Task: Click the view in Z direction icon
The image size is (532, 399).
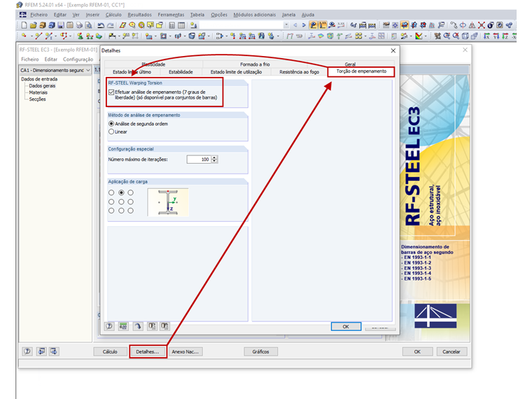Action: pyautogui.click(x=505, y=36)
